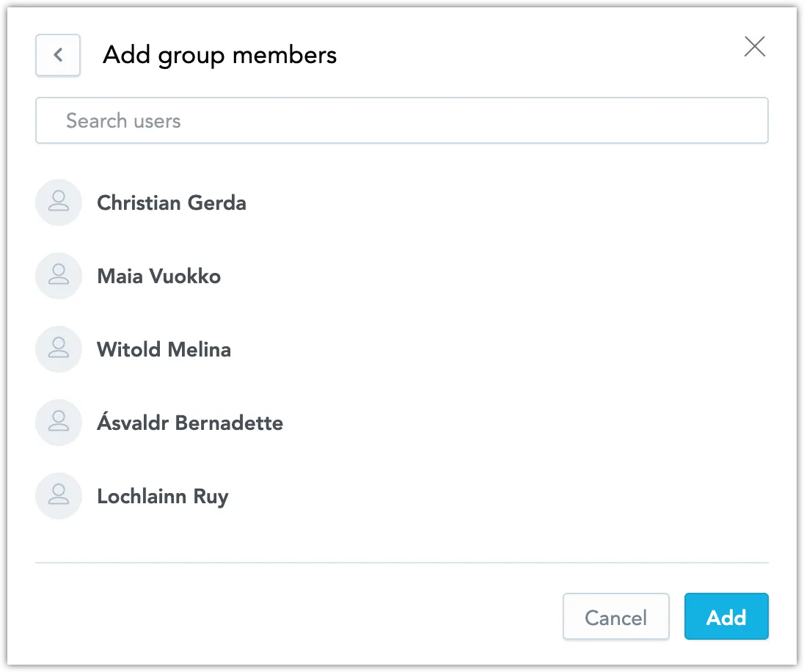Navigate back using the chevron button
Image resolution: width=804 pixels, height=672 pixels.
pos(57,54)
